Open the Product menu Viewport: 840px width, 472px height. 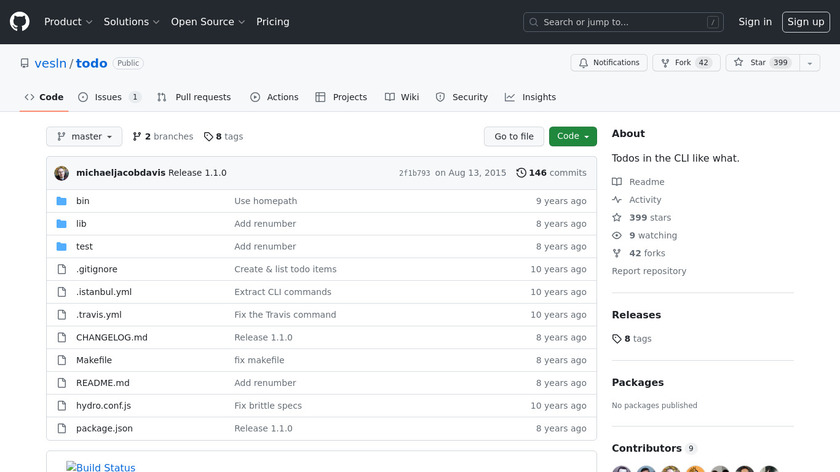tap(68, 22)
